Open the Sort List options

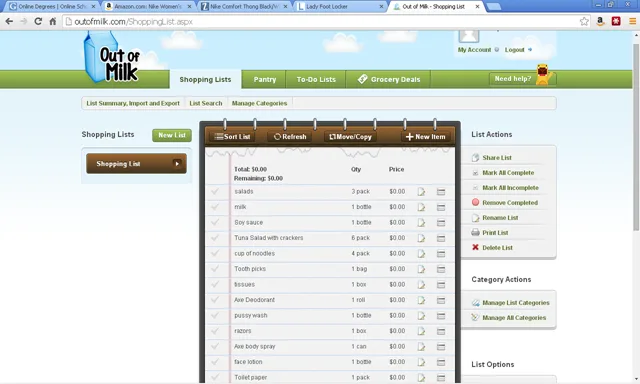232,137
